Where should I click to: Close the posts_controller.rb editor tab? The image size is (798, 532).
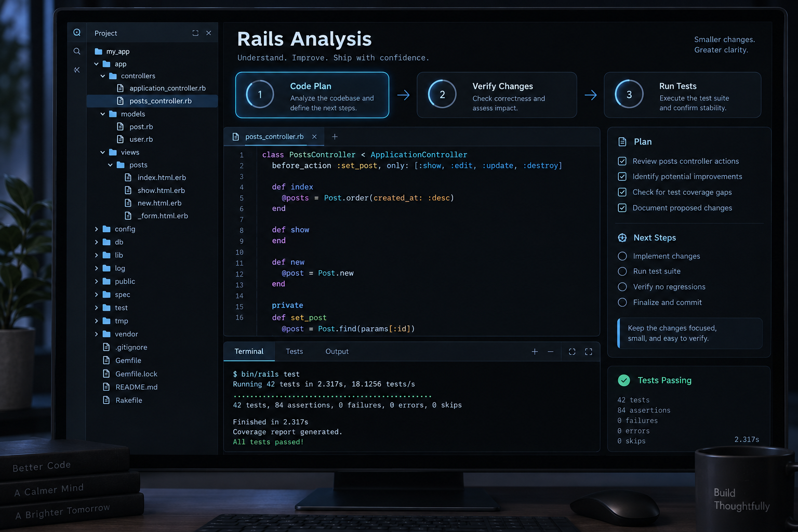tap(314, 137)
